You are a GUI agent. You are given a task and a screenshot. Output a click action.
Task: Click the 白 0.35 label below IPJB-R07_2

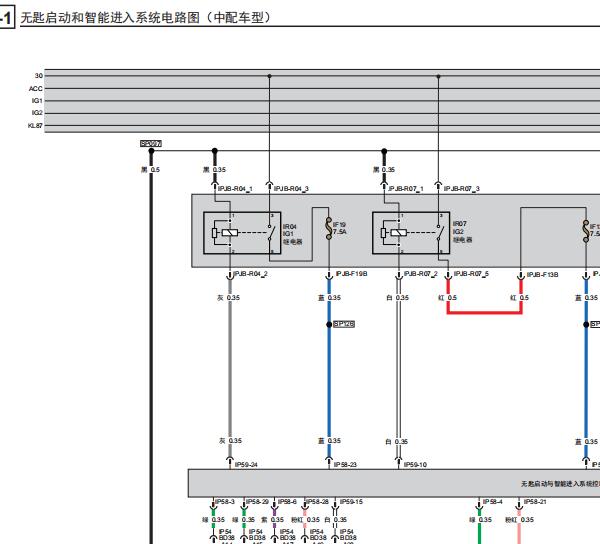398,298
